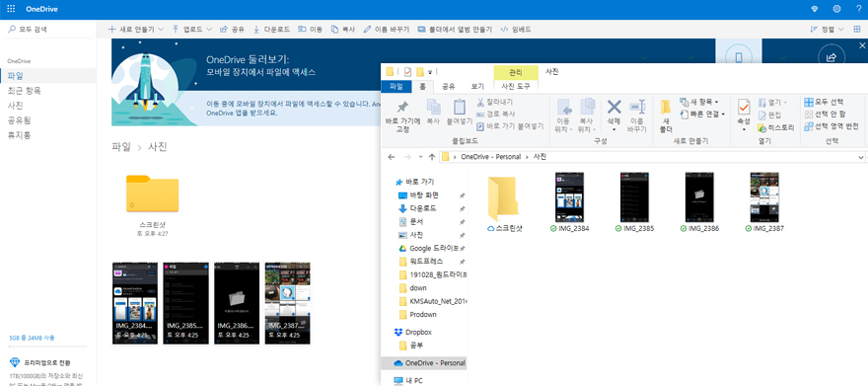
Task: Expand Explorer address bar history dropdown
Action: coord(860,158)
